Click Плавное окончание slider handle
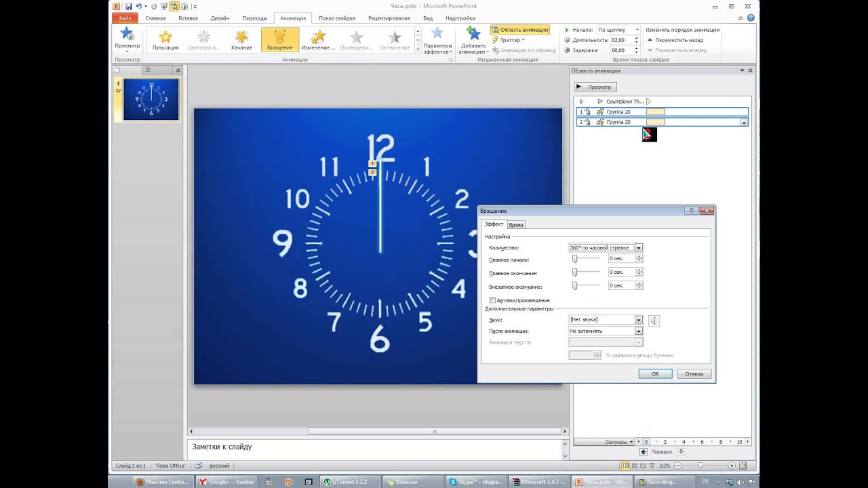Image resolution: width=868 pixels, height=488 pixels. (x=574, y=272)
